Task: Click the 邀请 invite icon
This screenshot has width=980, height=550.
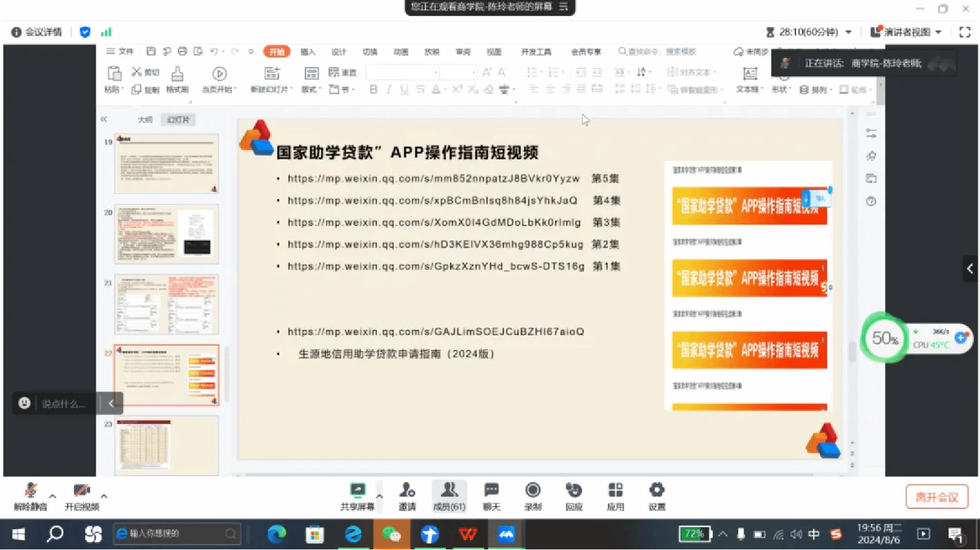Action: [407, 496]
